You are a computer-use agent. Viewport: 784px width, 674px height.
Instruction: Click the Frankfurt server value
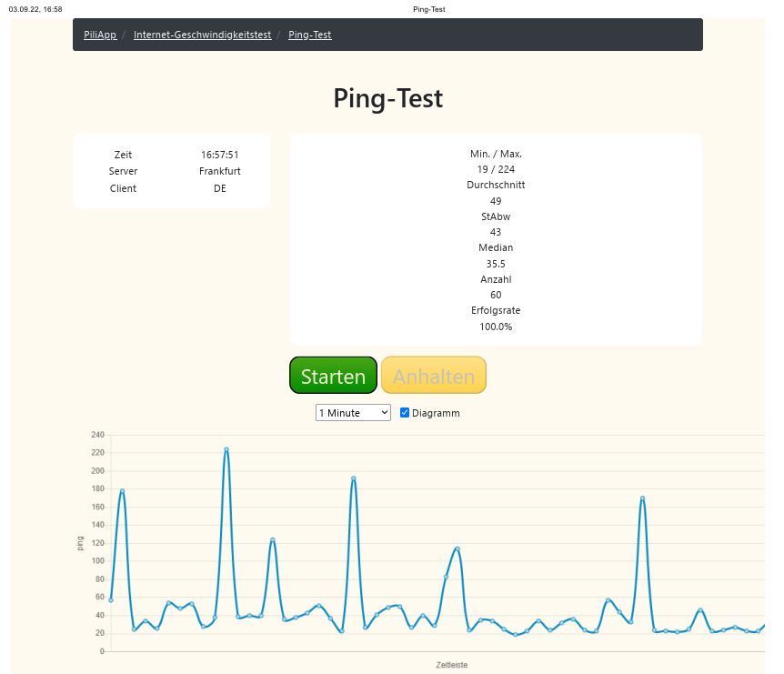220,171
